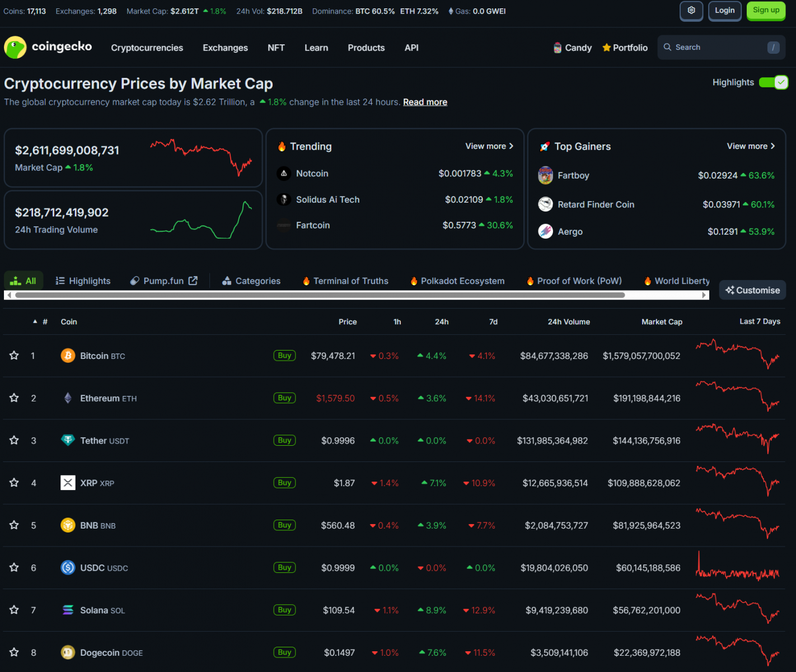Click the Solana coin icon

click(68, 610)
